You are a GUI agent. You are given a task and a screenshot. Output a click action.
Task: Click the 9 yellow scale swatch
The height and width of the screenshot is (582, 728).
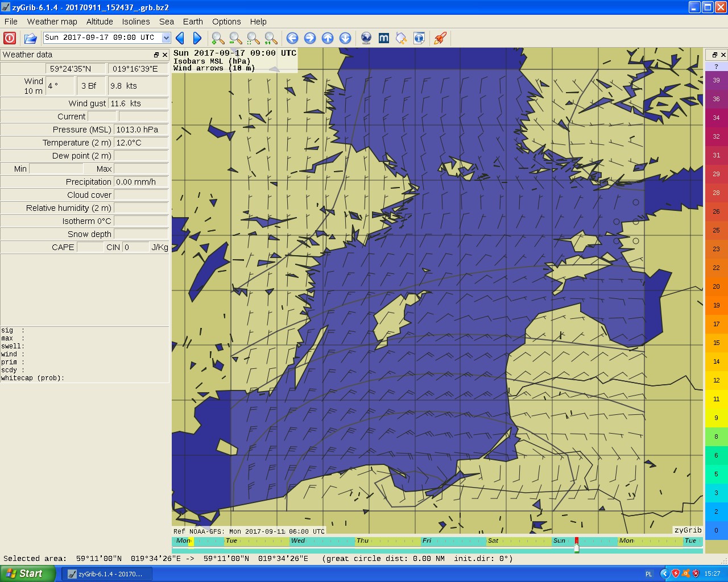(x=716, y=418)
